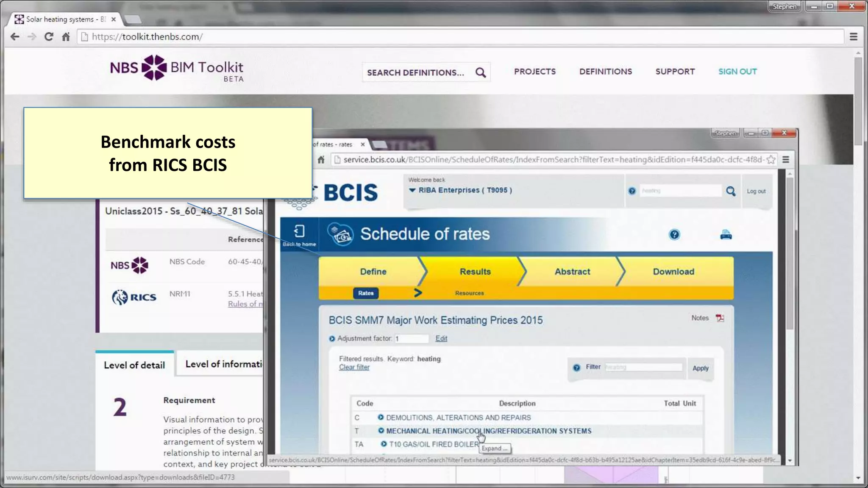
Task: Open the Definitions menu
Action: coord(606,72)
